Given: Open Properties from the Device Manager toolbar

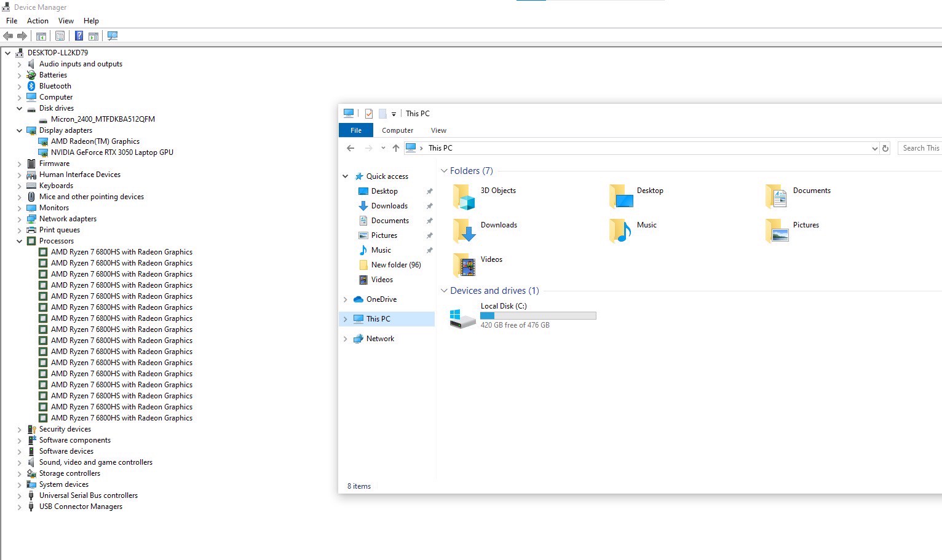Looking at the screenshot, I should [x=60, y=36].
